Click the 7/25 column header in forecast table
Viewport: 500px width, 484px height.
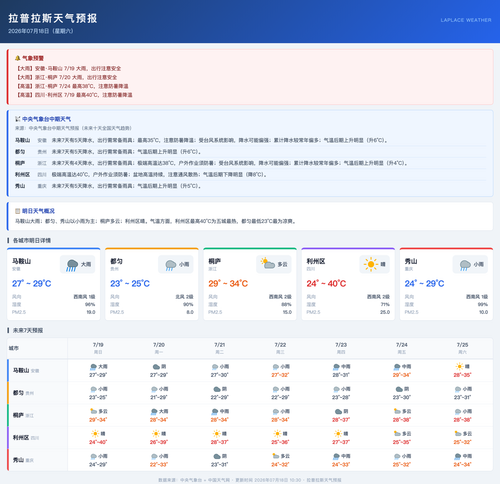tap(462, 348)
